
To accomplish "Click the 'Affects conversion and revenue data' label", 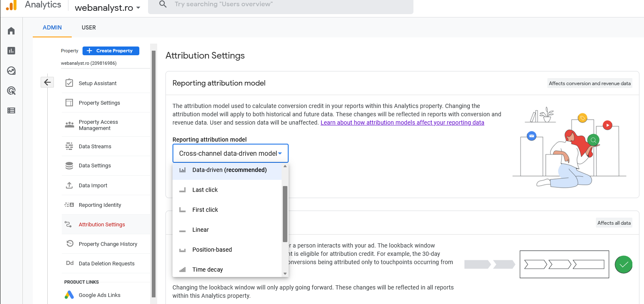I will [590, 83].
